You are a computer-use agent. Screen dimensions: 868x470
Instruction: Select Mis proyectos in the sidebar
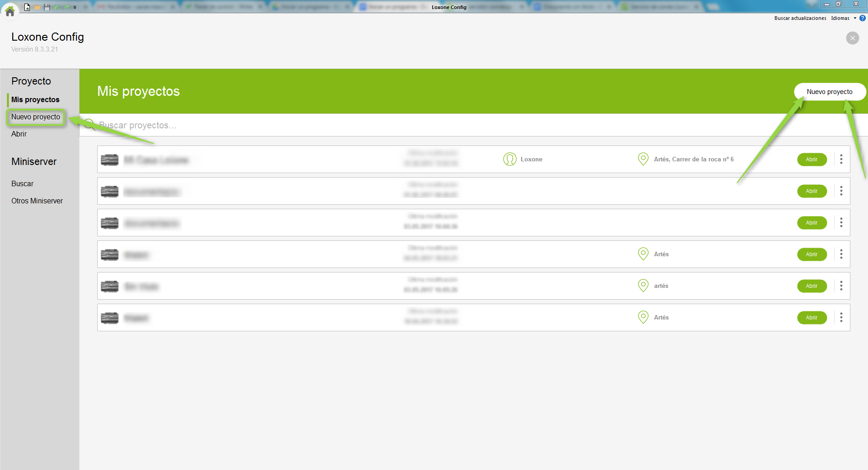pyautogui.click(x=35, y=99)
